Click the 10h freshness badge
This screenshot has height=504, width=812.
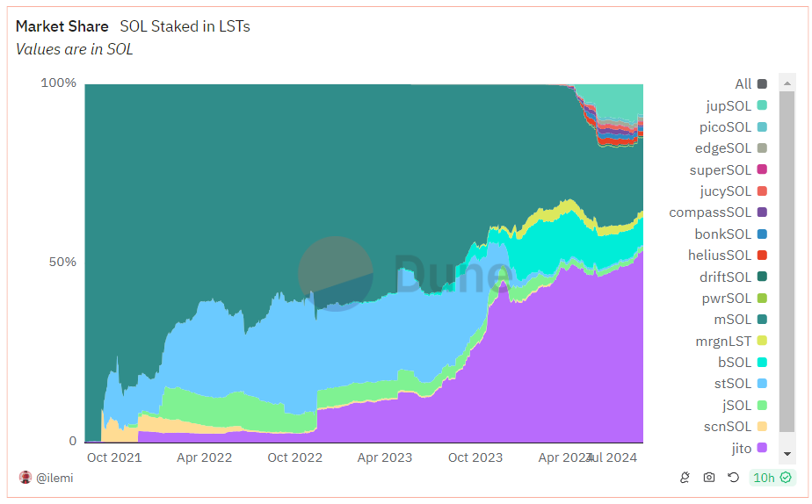[x=772, y=477]
